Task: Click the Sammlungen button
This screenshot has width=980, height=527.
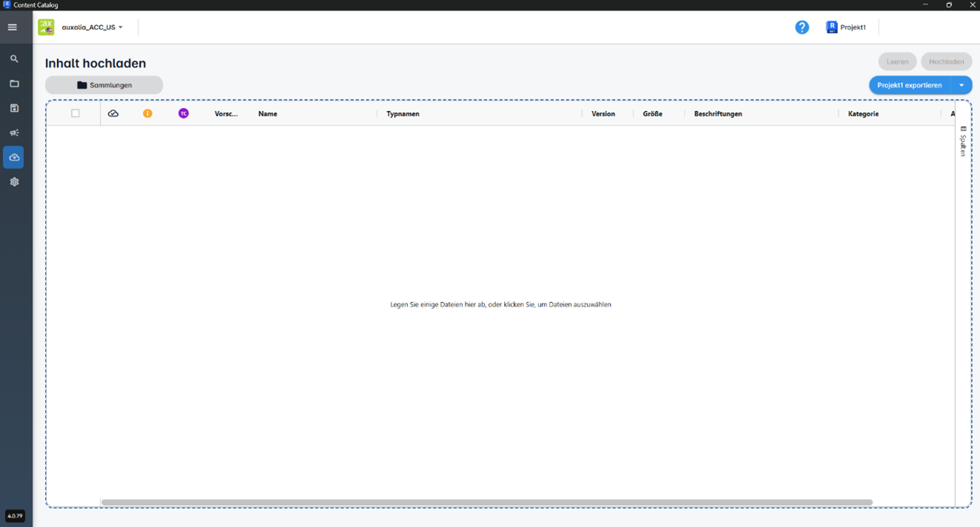Action: point(104,85)
